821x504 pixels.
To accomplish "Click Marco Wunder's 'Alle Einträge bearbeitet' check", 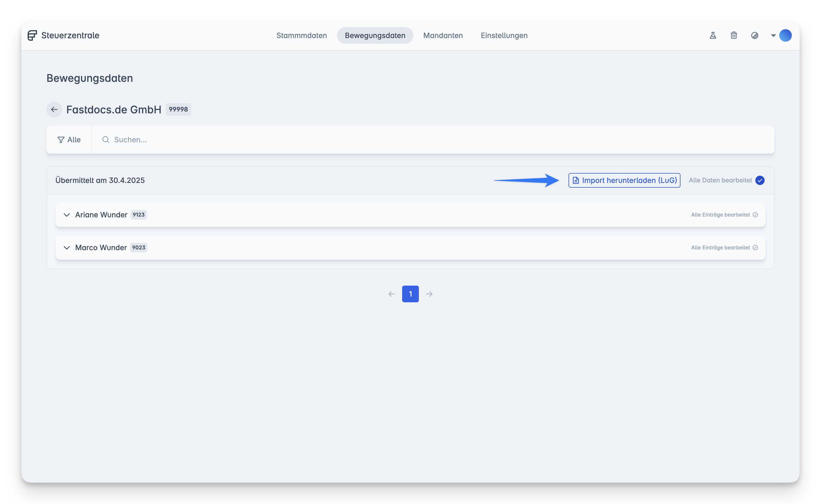I will [755, 248].
